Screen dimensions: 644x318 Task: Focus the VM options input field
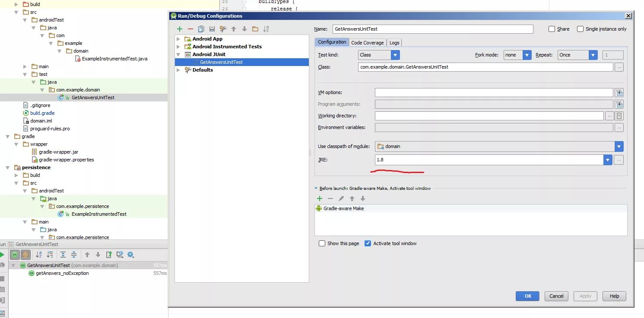click(x=494, y=92)
